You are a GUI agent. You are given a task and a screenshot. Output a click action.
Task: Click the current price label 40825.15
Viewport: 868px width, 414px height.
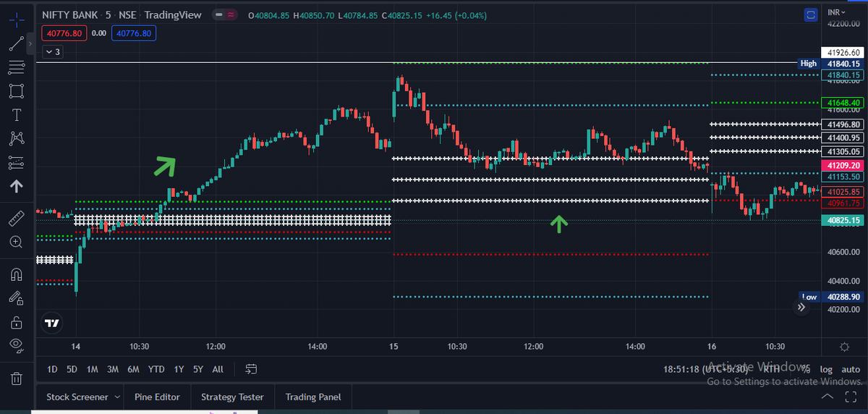[x=843, y=220]
